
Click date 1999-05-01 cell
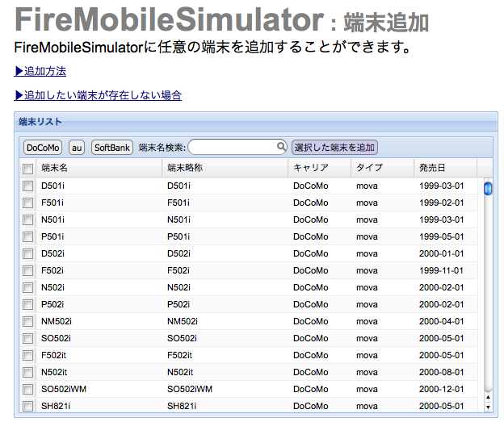pyautogui.click(x=441, y=236)
